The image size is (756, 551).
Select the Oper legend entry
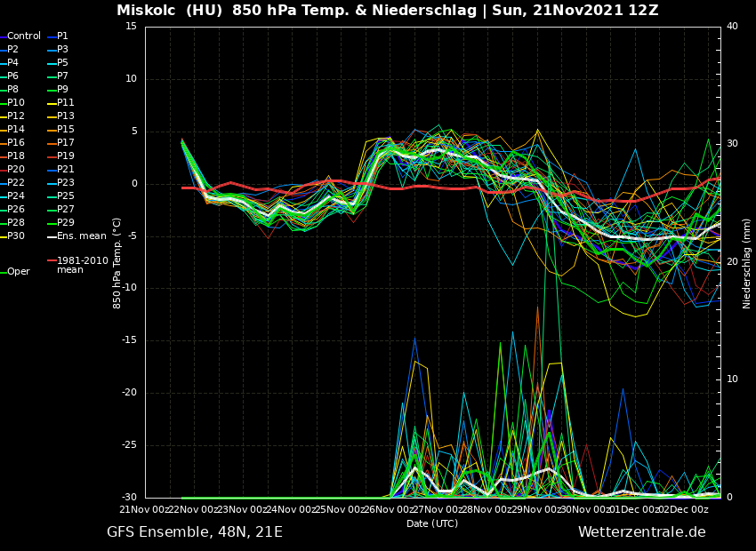pyautogui.click(x=18, y=272)
